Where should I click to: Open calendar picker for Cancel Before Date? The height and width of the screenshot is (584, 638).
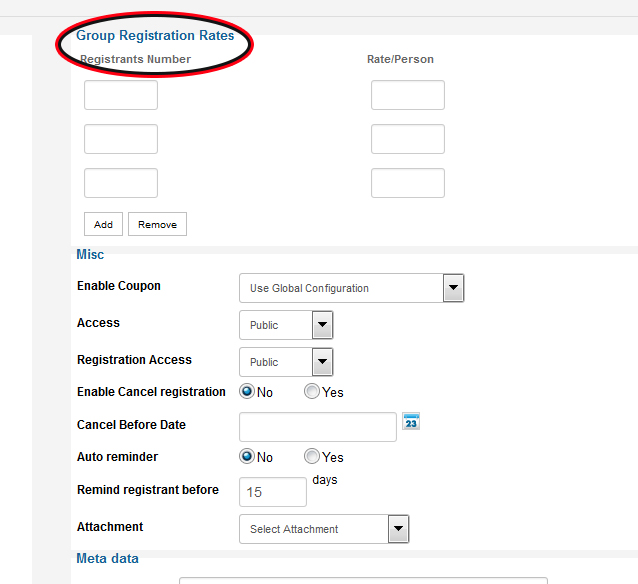pyautogui.click(x=411, y=421)
